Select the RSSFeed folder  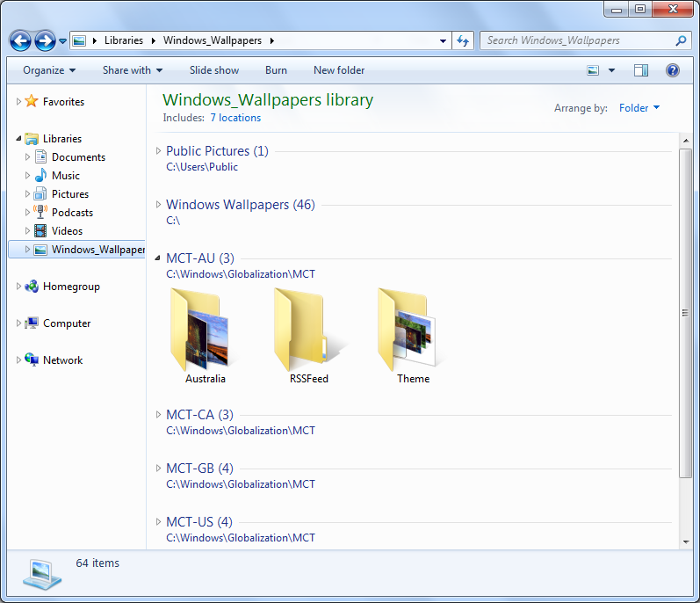tap(309, 336)
